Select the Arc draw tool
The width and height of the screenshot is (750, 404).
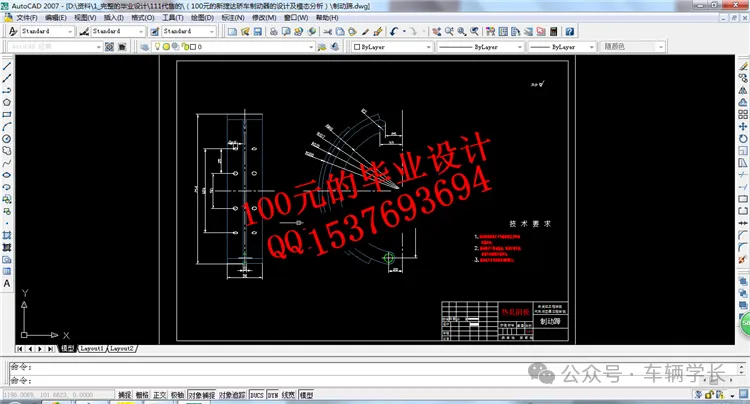pyautogui.click(x=7, y=127)
